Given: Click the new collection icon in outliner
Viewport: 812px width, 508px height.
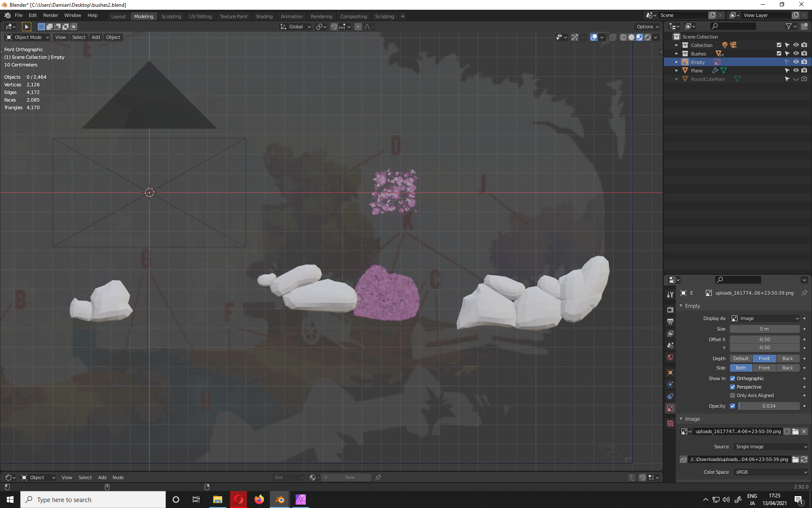Looking at the screenshot, I should 804,26.
